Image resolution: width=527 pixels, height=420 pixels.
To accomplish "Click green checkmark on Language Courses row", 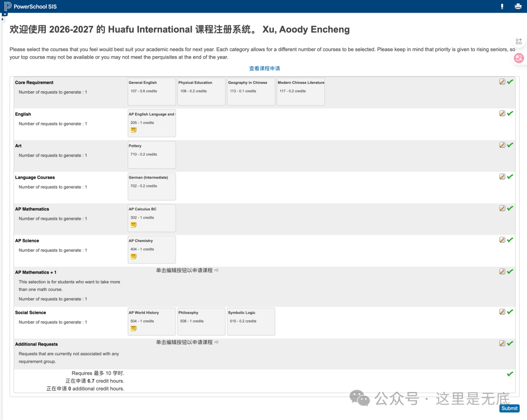I will [510, 177].
